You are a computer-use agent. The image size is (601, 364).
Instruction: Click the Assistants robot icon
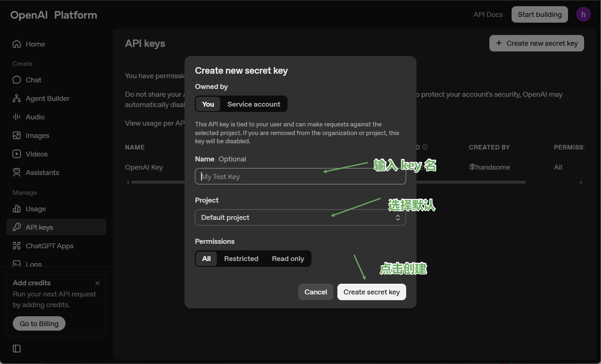[16, 173]
